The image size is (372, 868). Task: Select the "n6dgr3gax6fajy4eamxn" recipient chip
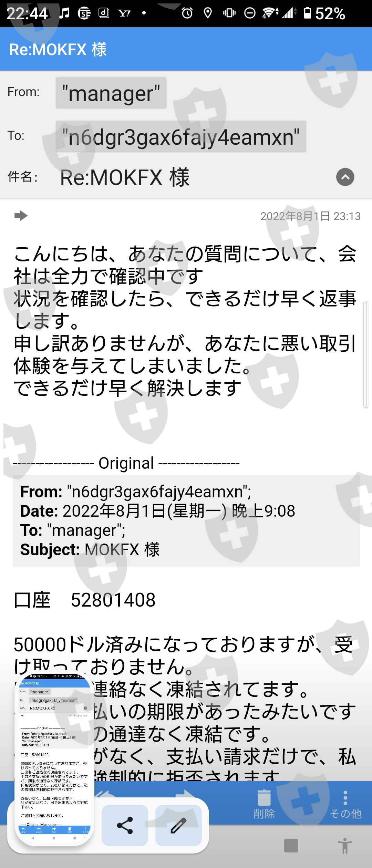tap(181, 137)
